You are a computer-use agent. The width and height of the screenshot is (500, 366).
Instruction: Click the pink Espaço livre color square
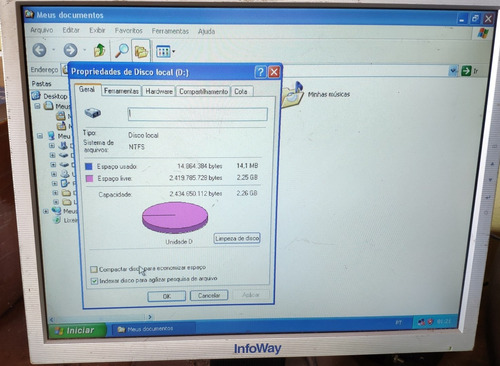89,179
